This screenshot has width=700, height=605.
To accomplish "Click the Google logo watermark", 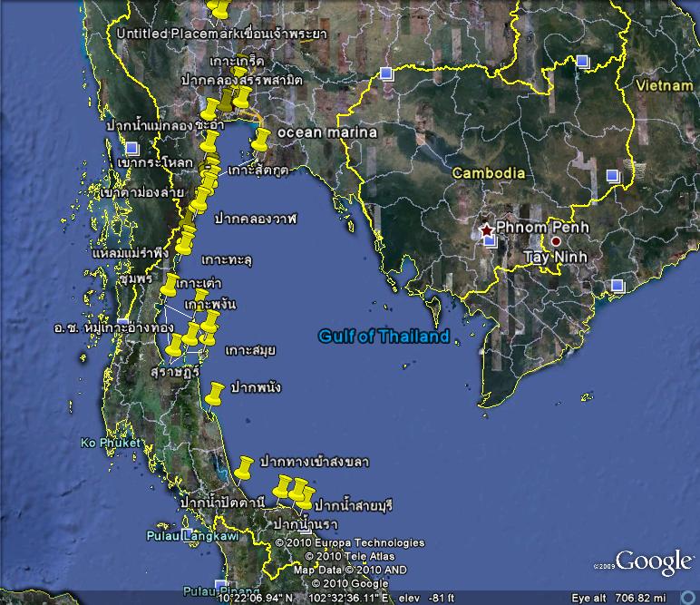I will pos(654,562).
